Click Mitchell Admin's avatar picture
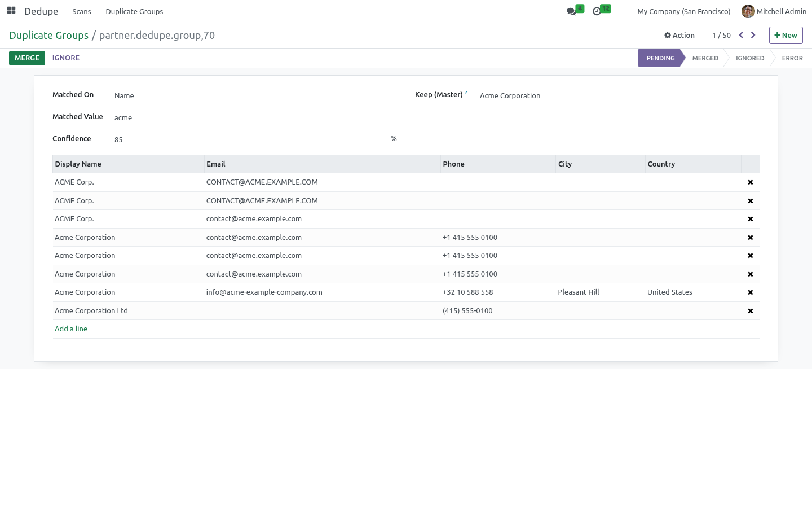 (748, 11)
